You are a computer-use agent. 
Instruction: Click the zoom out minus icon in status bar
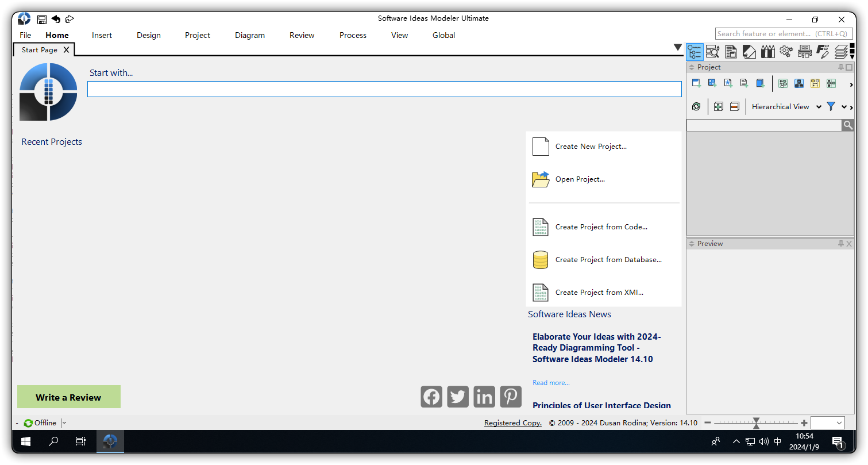click(x=708, y=423)
